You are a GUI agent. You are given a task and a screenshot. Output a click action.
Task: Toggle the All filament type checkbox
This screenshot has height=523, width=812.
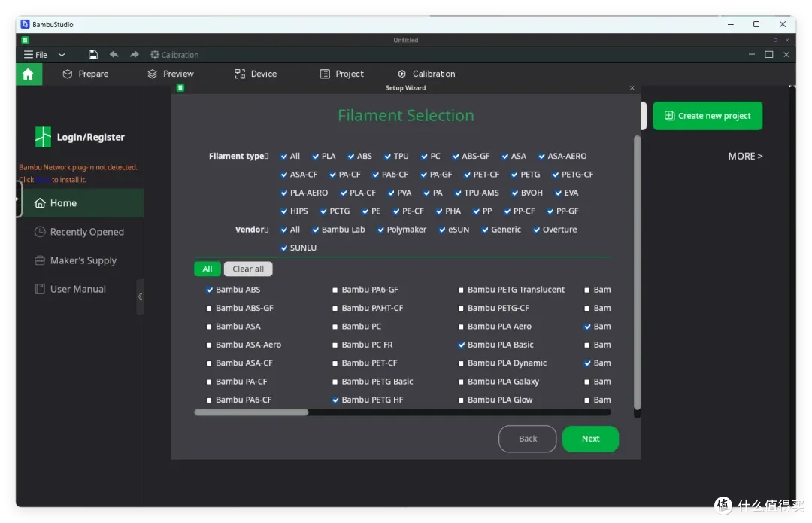coord(283,156)
